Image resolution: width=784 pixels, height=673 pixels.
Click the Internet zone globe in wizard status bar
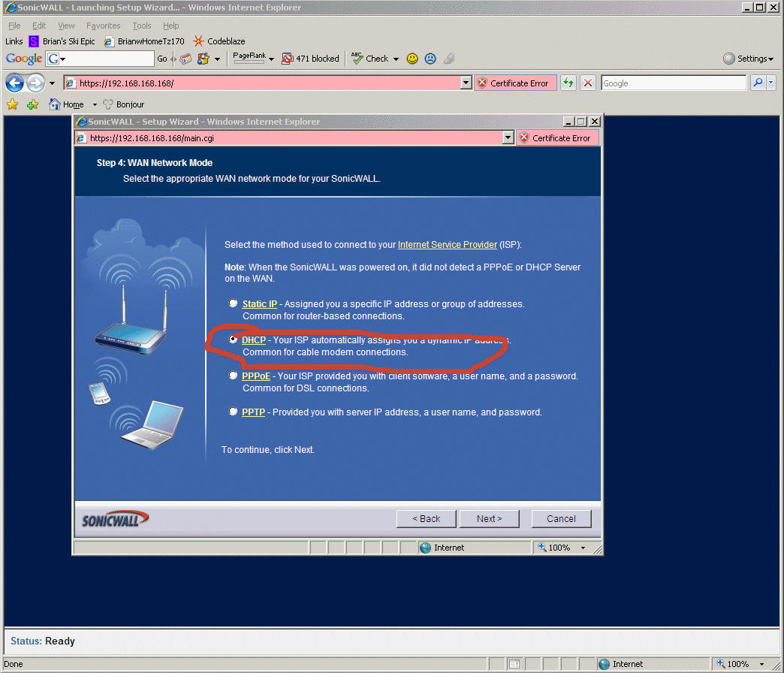pos(426,548)
